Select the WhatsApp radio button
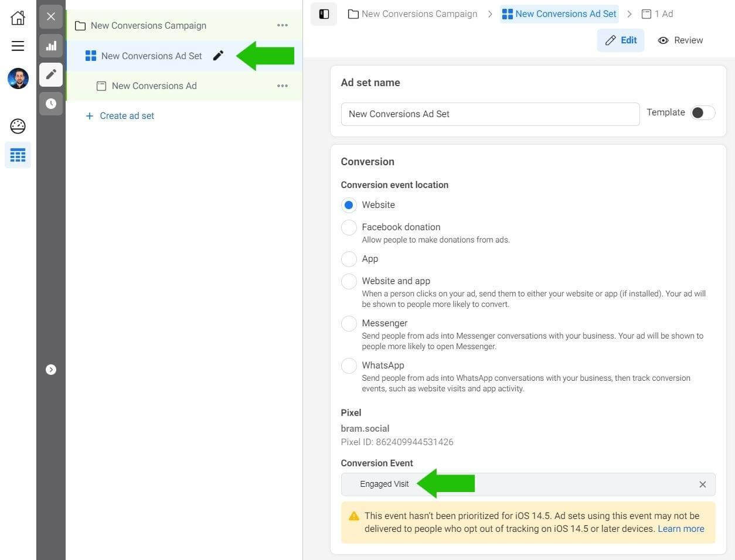 (349, 366)
